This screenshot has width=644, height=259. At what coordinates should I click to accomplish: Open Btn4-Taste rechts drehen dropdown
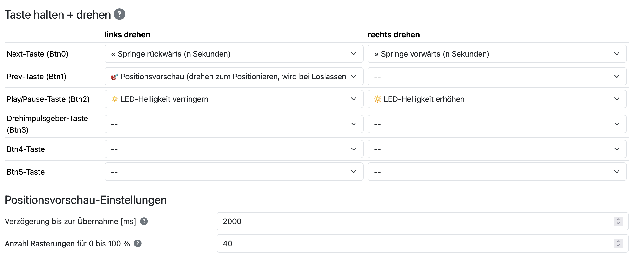coord(497,149)
